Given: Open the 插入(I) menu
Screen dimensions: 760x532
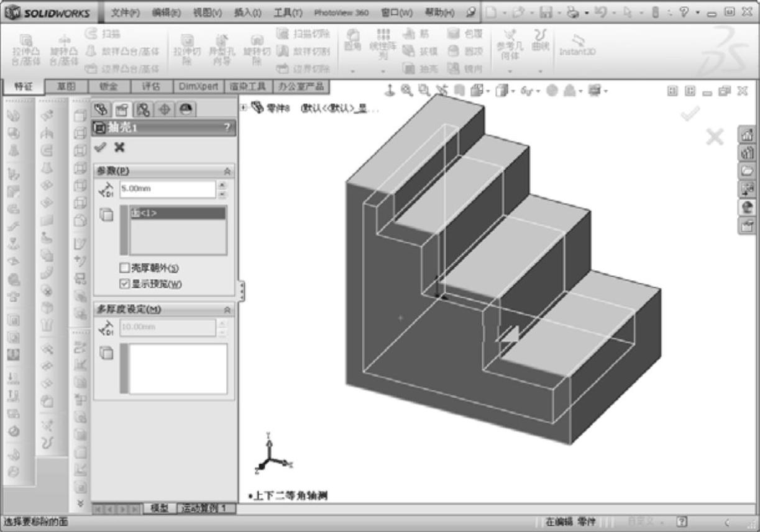Looking at the screenshot, I should point(248,12).
